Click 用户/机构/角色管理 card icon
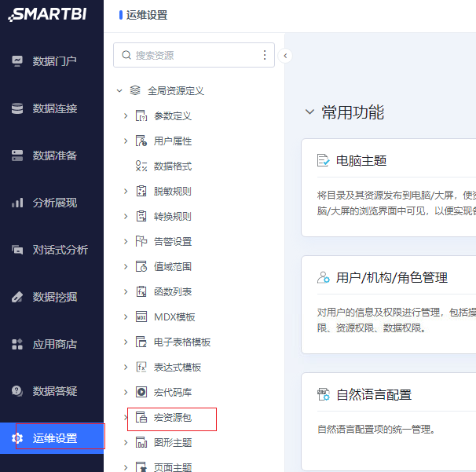Screen dimensions: 476x472 323,277
